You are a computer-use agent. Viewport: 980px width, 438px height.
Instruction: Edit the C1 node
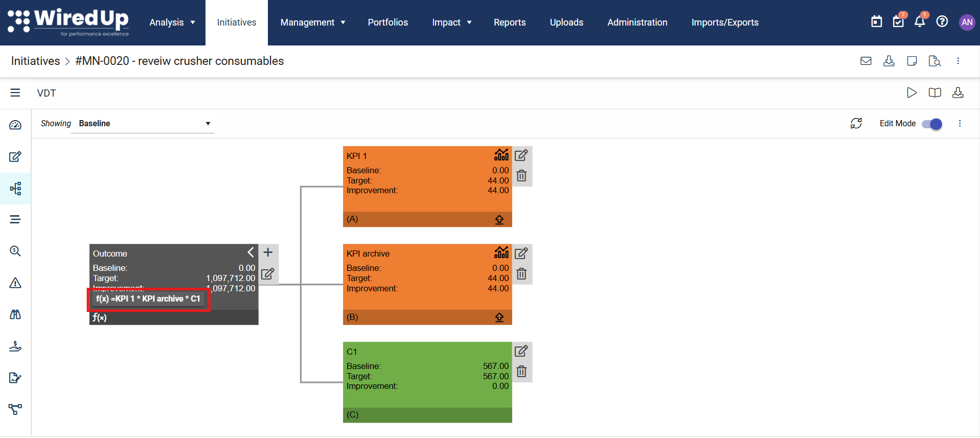point(521,351)
